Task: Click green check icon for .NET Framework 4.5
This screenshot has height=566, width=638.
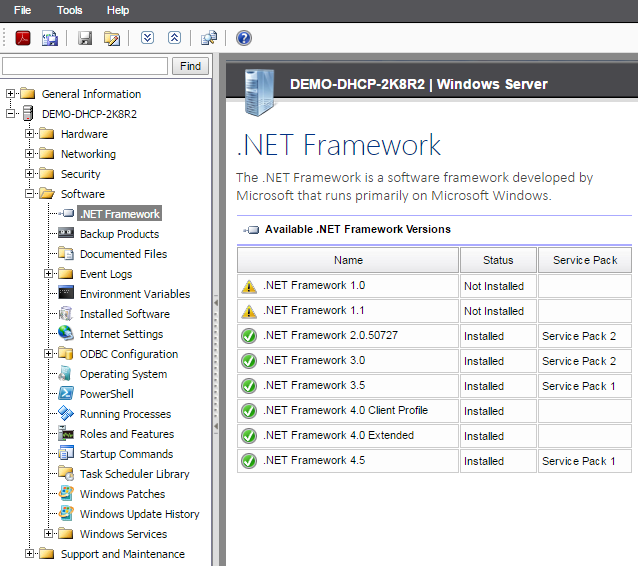Action: coord(249,461)
